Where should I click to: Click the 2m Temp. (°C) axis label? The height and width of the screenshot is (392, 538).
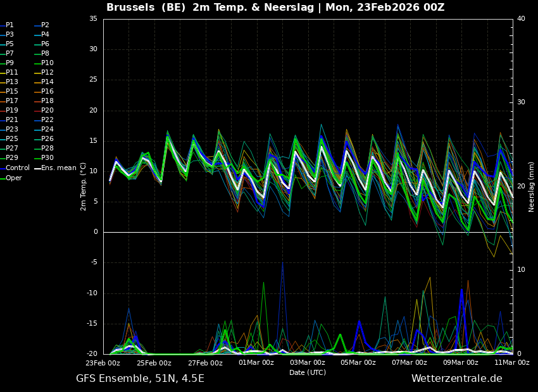point(84,187)
